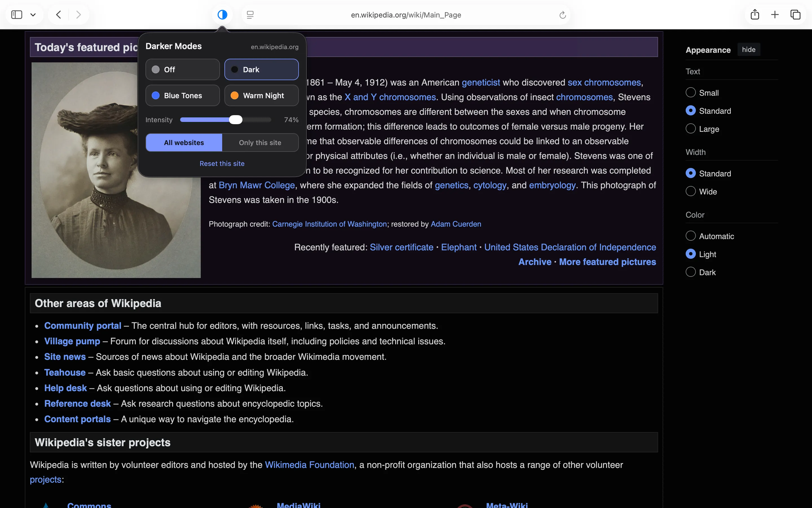Click the Darker Modes extension icon
812x508 pixels.
click(x=222, y=15)
